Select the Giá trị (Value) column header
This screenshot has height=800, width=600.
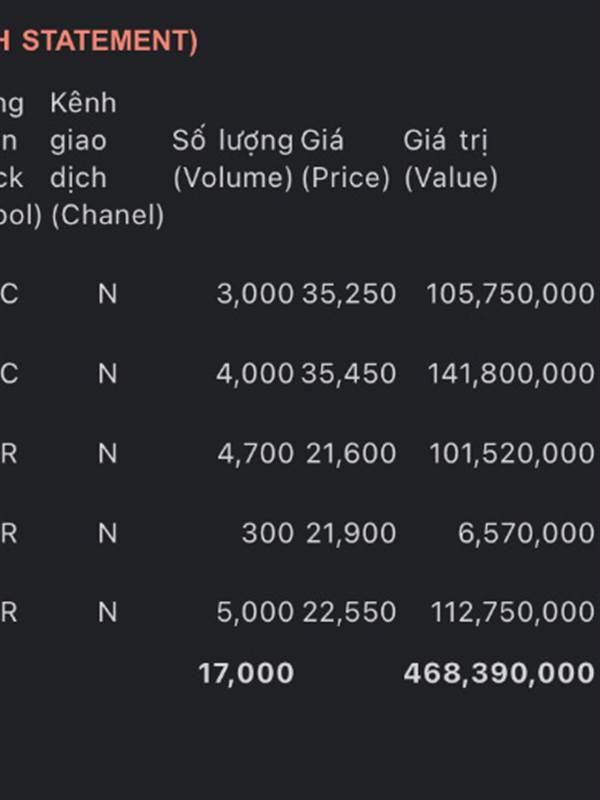tap(451, 159)
